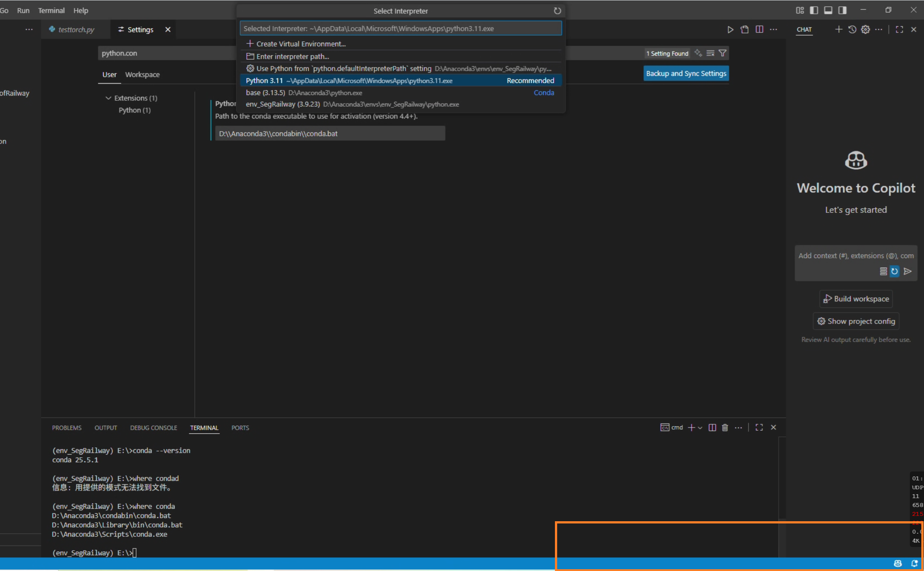The height and width of the screenshot is (571, 924).
Task: Open the settings filter funnel
Action: [723, 53]
